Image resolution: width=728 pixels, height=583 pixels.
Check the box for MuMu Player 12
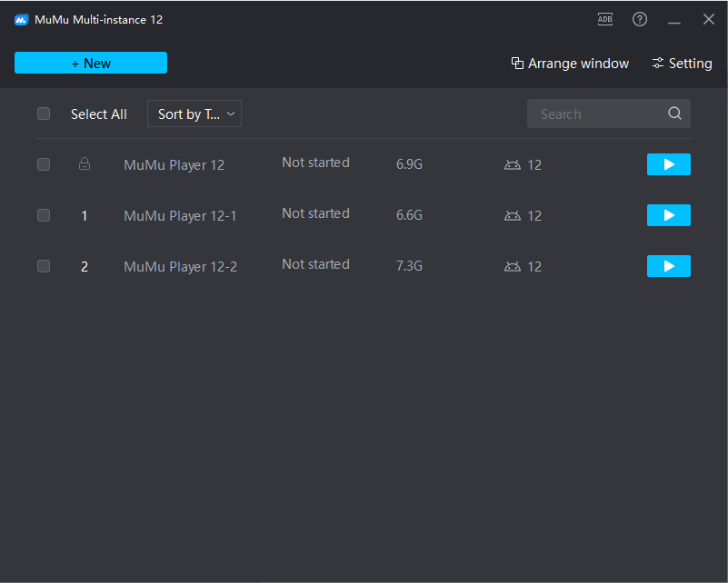pos(44,164)
